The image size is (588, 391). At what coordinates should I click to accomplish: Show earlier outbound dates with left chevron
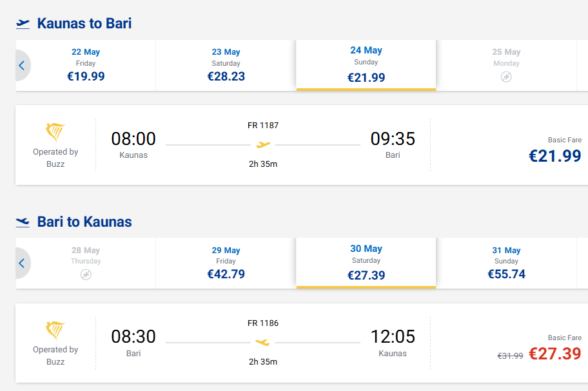click(x=22, y=66)
